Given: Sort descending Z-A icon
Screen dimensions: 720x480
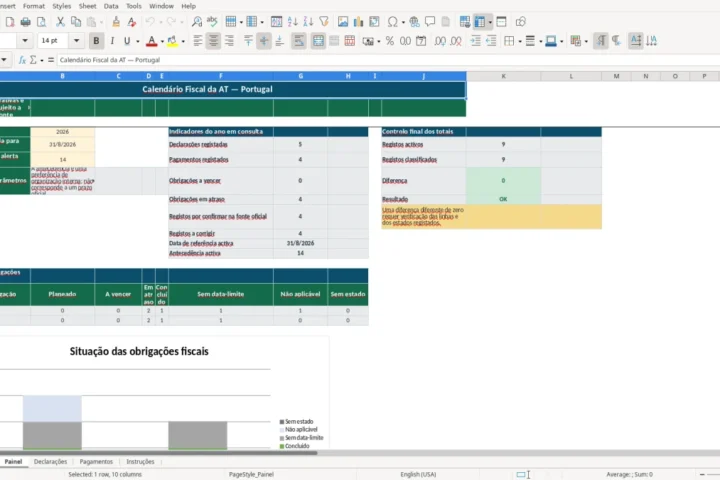Looking at the screenshot, I should (x=308, y=22).
